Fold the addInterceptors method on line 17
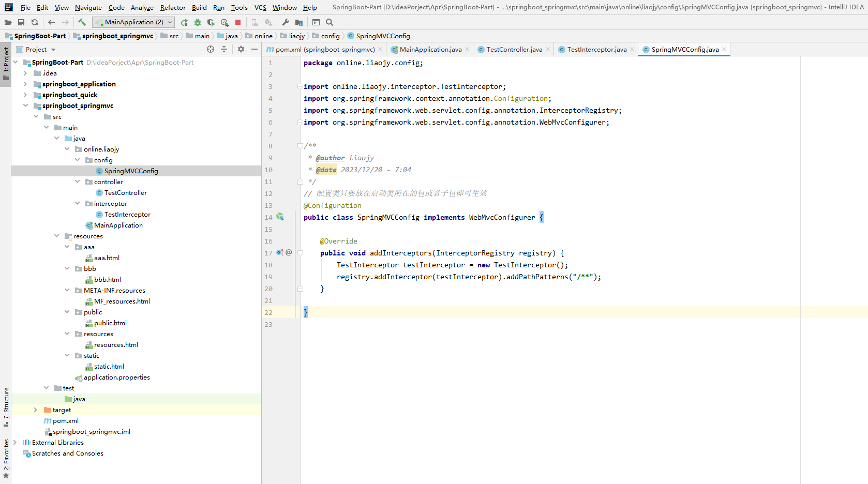 300,253
